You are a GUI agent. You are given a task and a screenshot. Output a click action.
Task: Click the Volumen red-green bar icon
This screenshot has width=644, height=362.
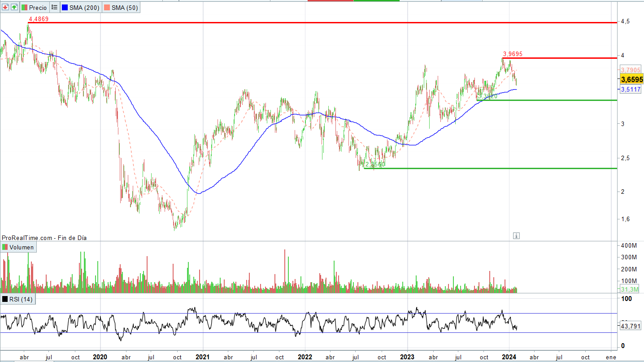[x=5, y=247]
